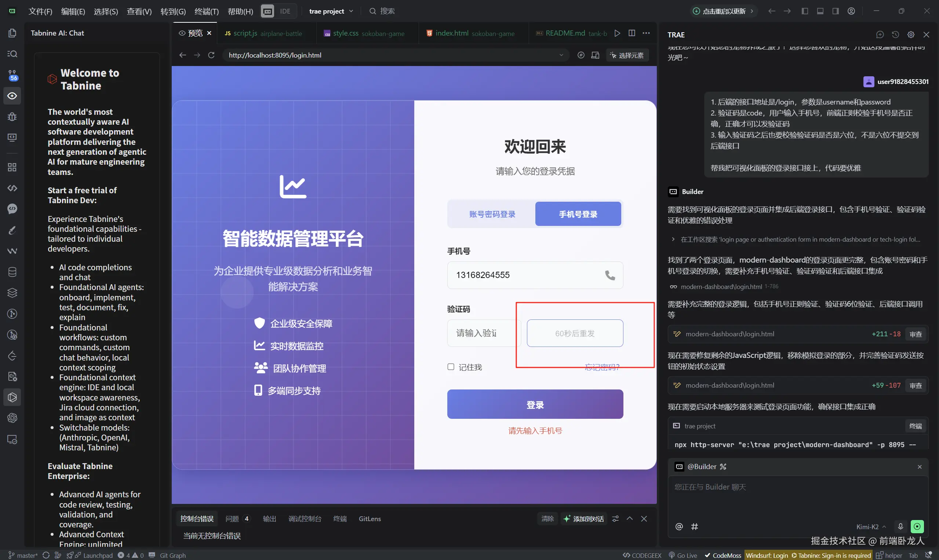Click the 选择元素 element picker button
Viewport: 939px width, 560px height.
pos(627,55)
